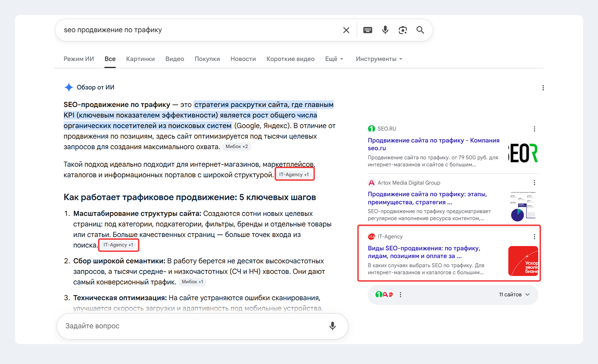The image size is (598, 364).
Task: Go to the 'Покупки' tab
Action: (x=207, y=59)
